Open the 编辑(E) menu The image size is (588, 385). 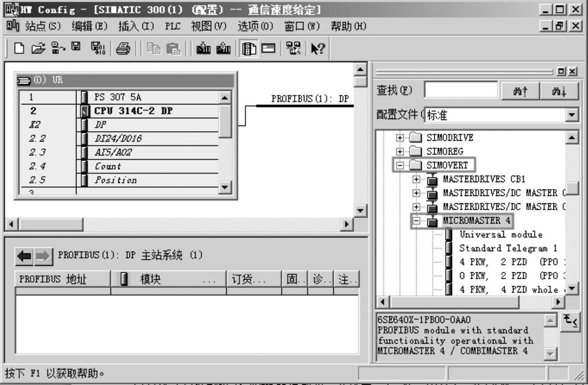pyautogui.click(x=90, y=27)
